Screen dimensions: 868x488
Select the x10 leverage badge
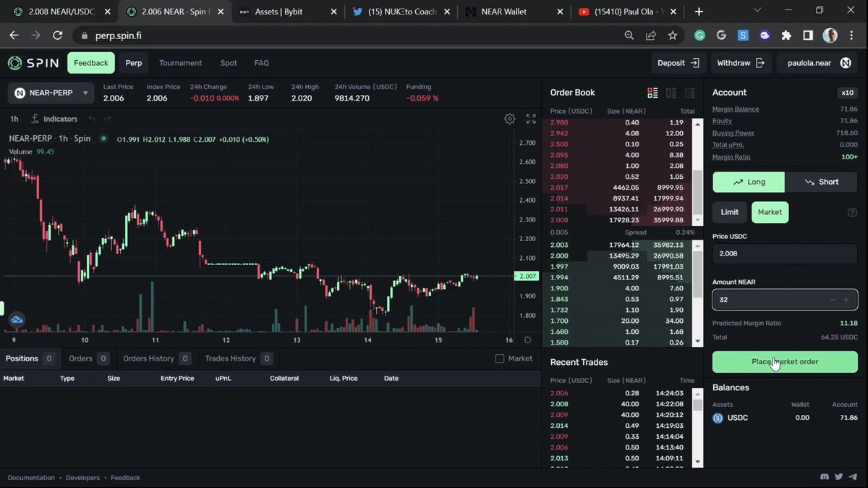click(x=847, y=93)
